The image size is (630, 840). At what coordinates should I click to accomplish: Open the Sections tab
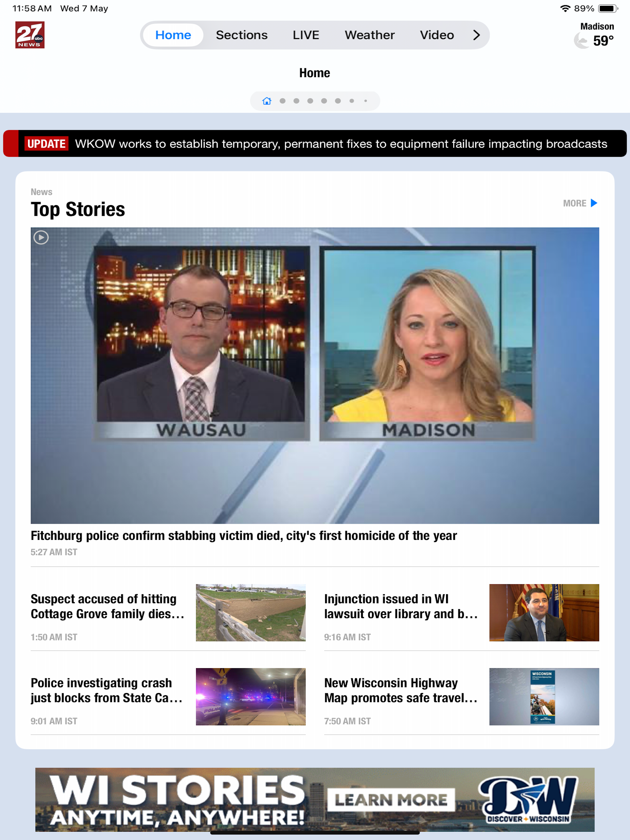pyautogui.click(x=242, y=35)
